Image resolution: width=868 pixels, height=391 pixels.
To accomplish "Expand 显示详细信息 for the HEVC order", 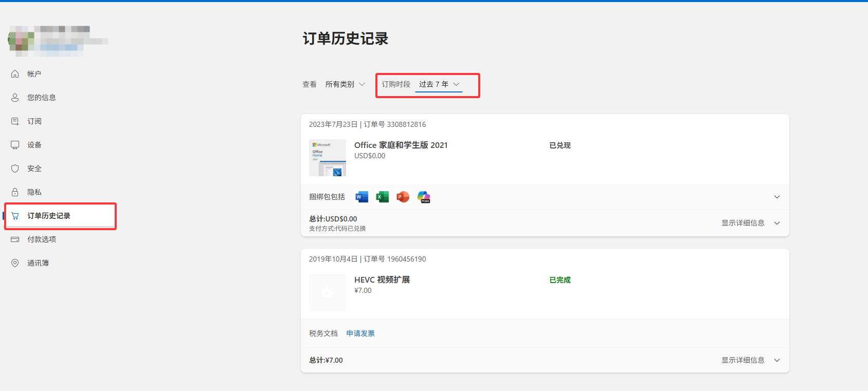I will (751, 360).
